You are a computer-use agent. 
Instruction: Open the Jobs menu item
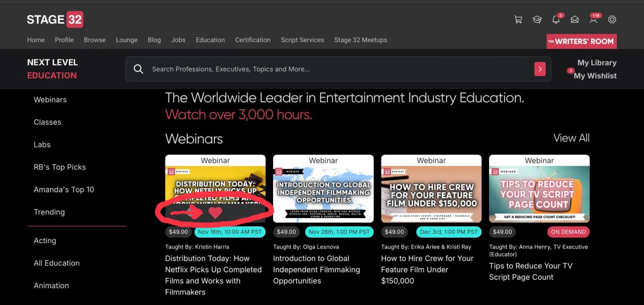click(x=178, y=40)
